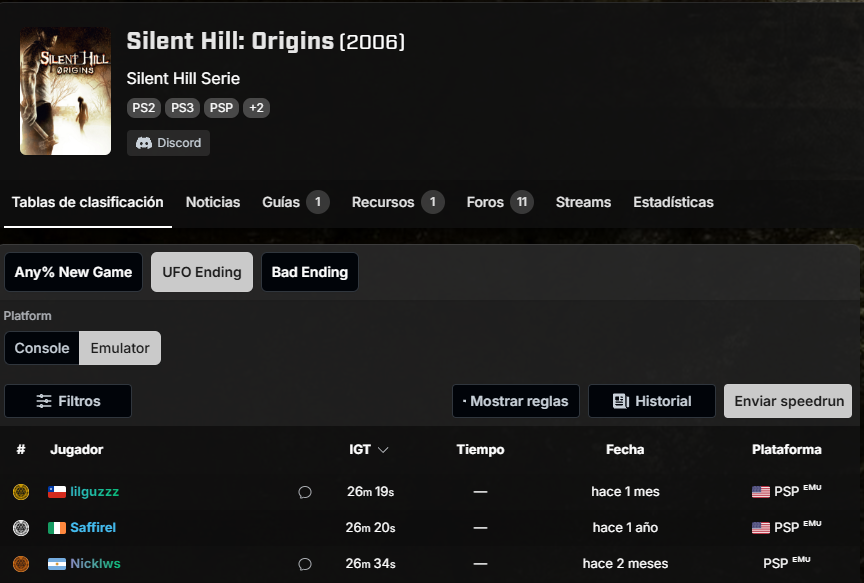The height and width of the screenshot is (583, 864).
Task: Expand the +2 more platforms tag
Action: pyautogui.click(x=256, y=108)
